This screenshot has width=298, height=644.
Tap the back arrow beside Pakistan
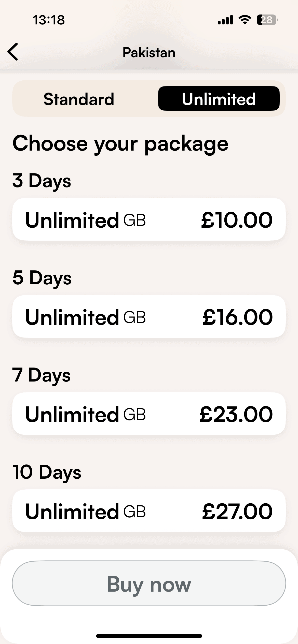tap(13, 52)
